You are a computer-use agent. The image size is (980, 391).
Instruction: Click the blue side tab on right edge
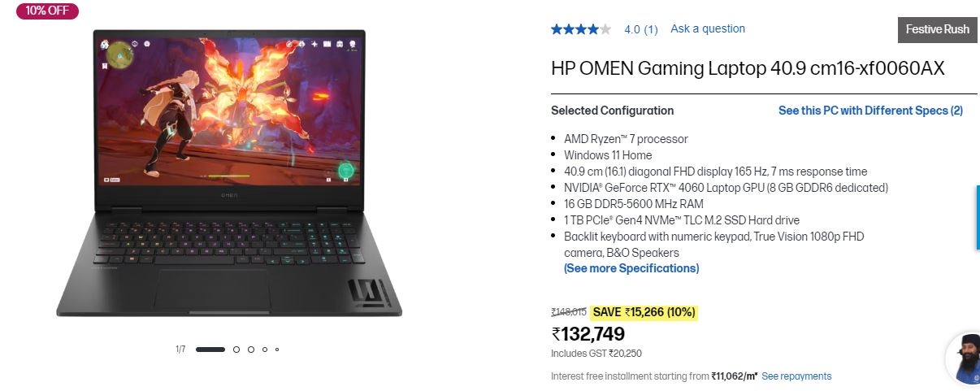(978, 218)
